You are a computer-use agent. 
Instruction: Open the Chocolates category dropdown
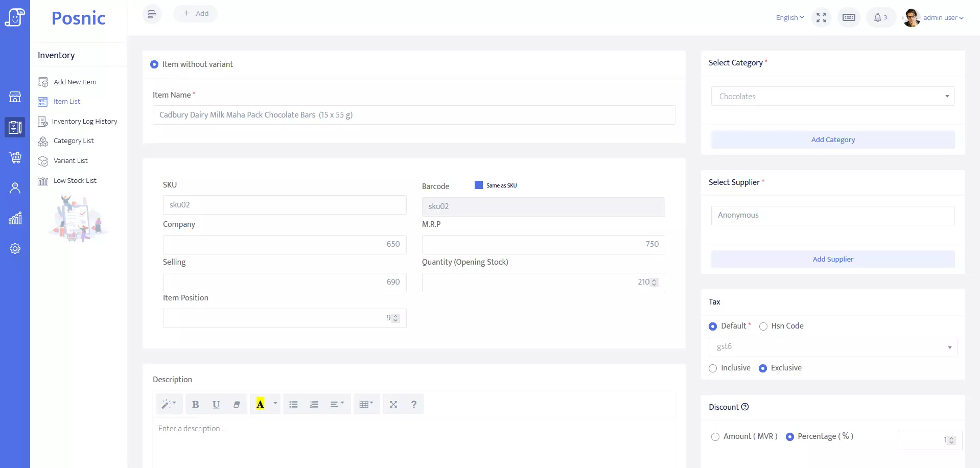(832, 97)
